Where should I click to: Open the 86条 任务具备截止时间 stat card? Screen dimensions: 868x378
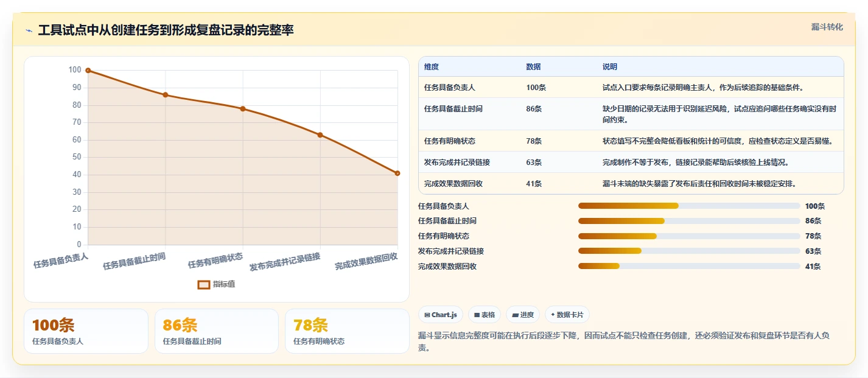pos(217,331)
